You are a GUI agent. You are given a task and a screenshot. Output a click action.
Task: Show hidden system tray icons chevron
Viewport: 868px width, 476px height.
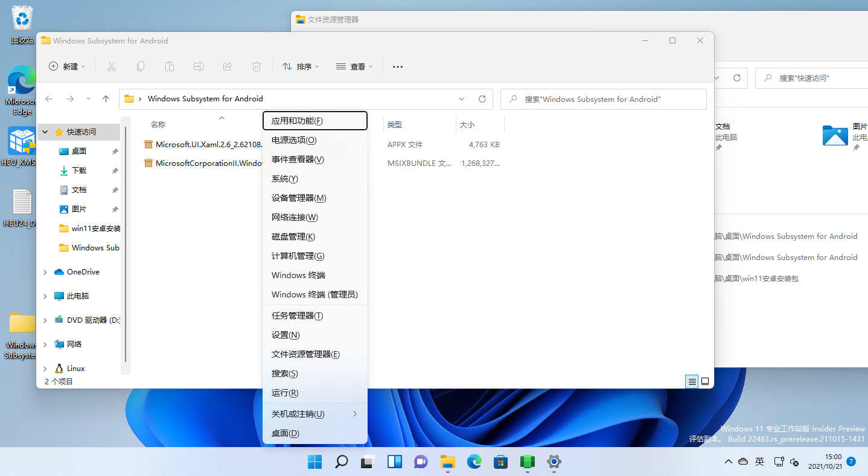(729, 462)
